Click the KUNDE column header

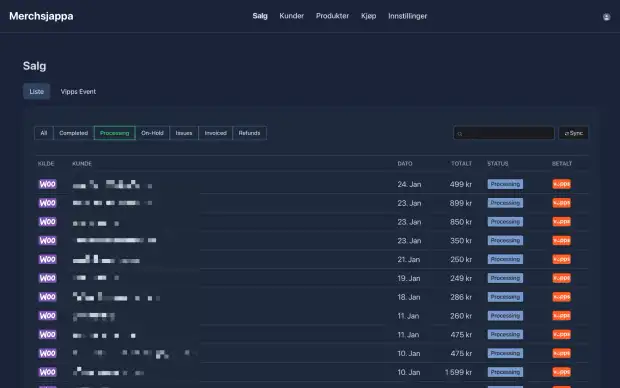[82, 163]
